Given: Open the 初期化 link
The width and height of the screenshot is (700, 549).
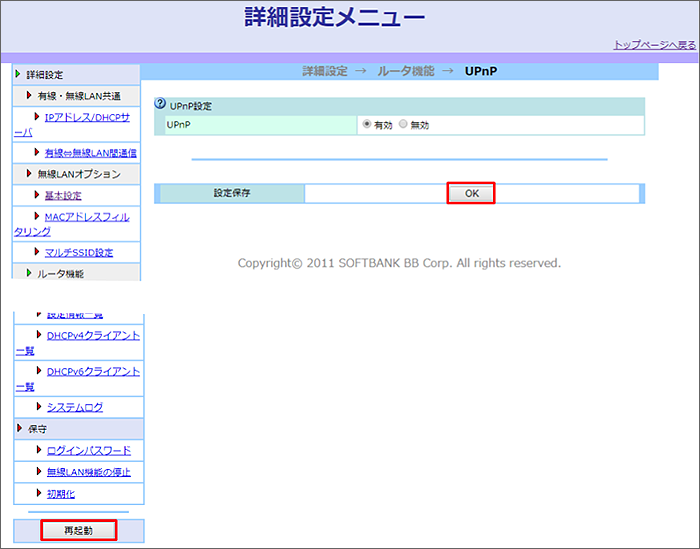Looking at the screenshot, I should 61,494.
